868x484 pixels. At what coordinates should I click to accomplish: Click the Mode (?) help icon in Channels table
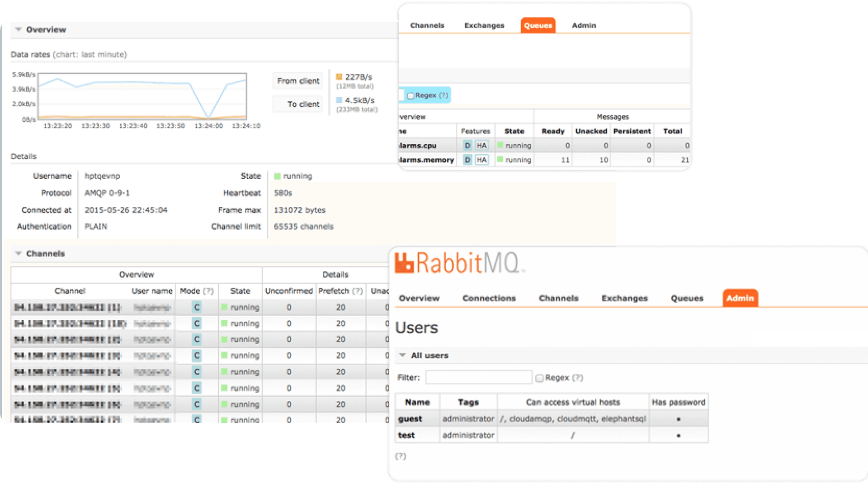[x=208, y=291]
